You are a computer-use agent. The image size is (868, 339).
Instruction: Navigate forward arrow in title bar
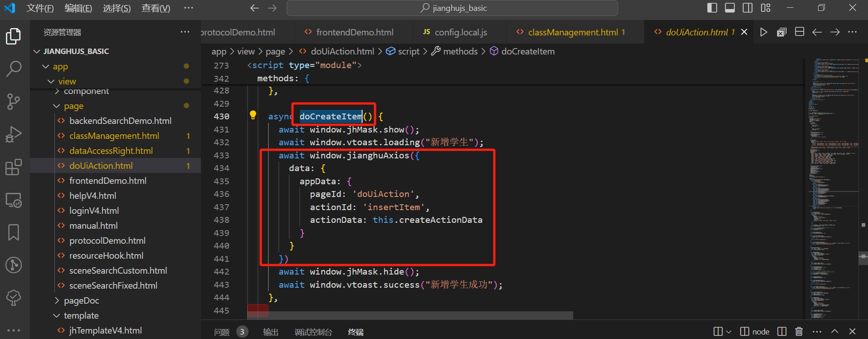coord(272,8)
